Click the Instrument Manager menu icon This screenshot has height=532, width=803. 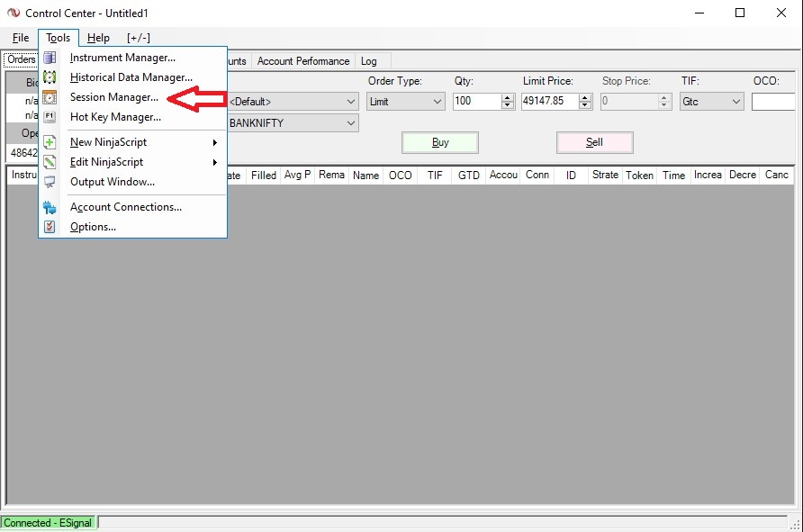tap(50, 58)
